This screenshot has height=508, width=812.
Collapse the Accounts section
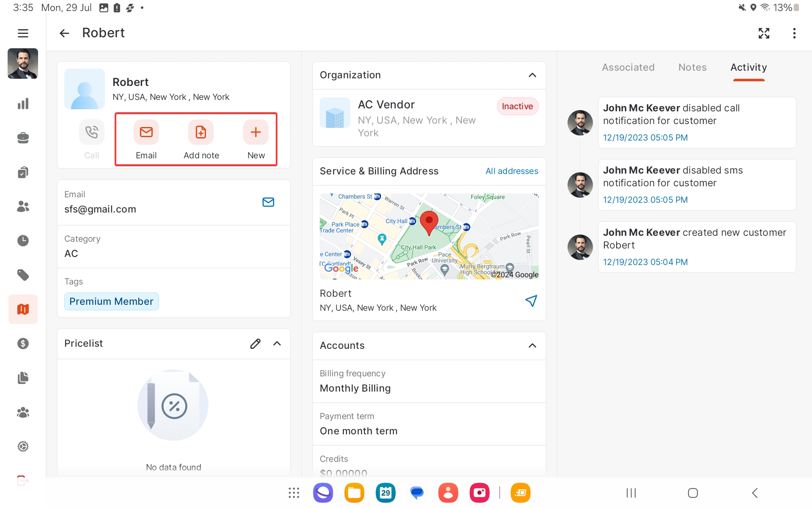(x=532, y=345)
